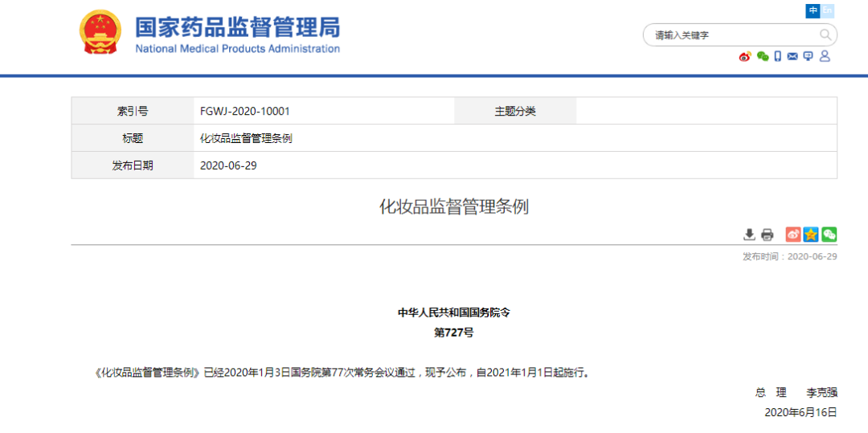Print the page with the printer icon
This screenshot has width=868, height=433.
click(767, 235)
